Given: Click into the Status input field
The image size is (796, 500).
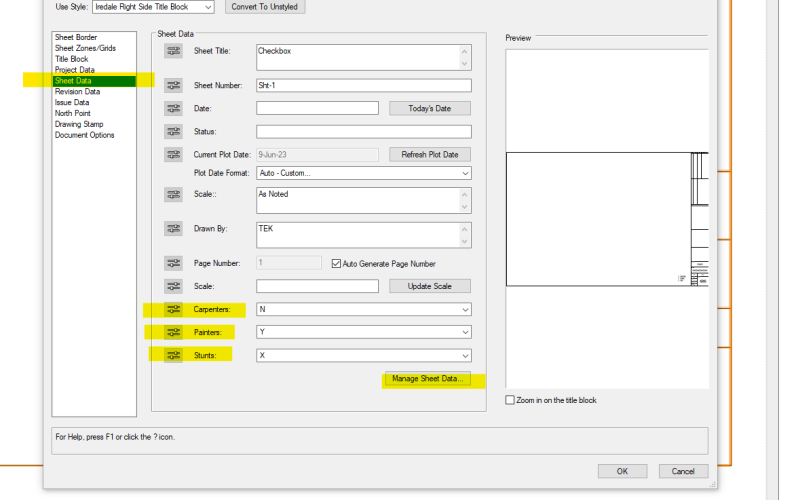Looking at the screenshot, I should [x=364, y=131].
